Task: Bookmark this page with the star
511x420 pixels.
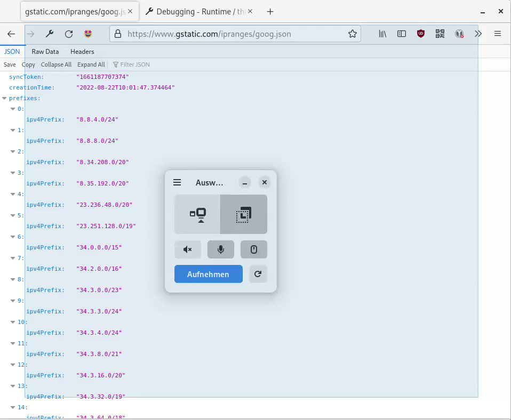Action: tap(352, 34)
